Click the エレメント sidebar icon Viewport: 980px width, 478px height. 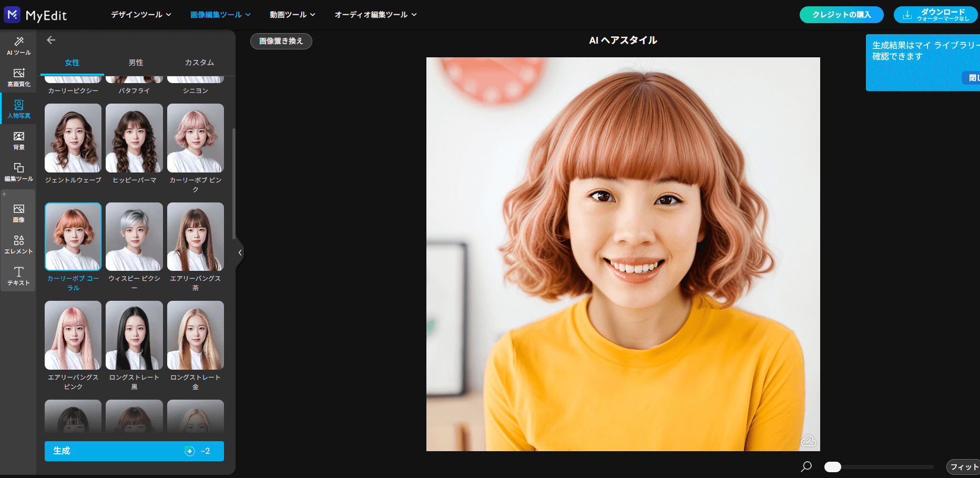tap(18, 245)
